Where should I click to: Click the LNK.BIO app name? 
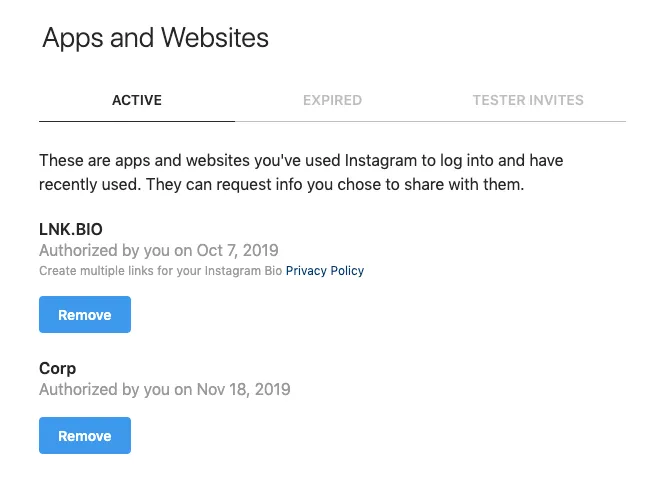71,230
